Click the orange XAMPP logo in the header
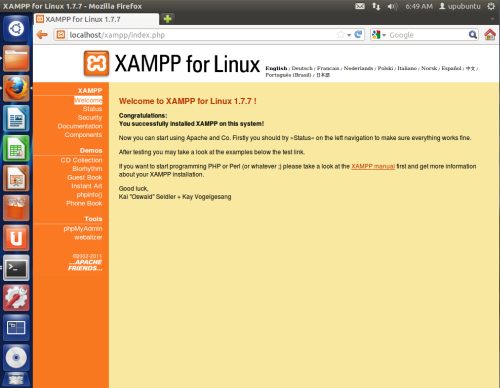The height and width of the screenshot is (388, 500). [96, 63]
